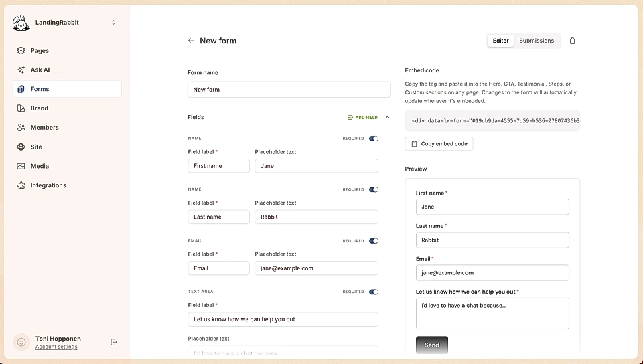The image size is (643, 364).
Task: Open Pages from sidebar label
Action: pyautogui.click(x=40, y=50)
